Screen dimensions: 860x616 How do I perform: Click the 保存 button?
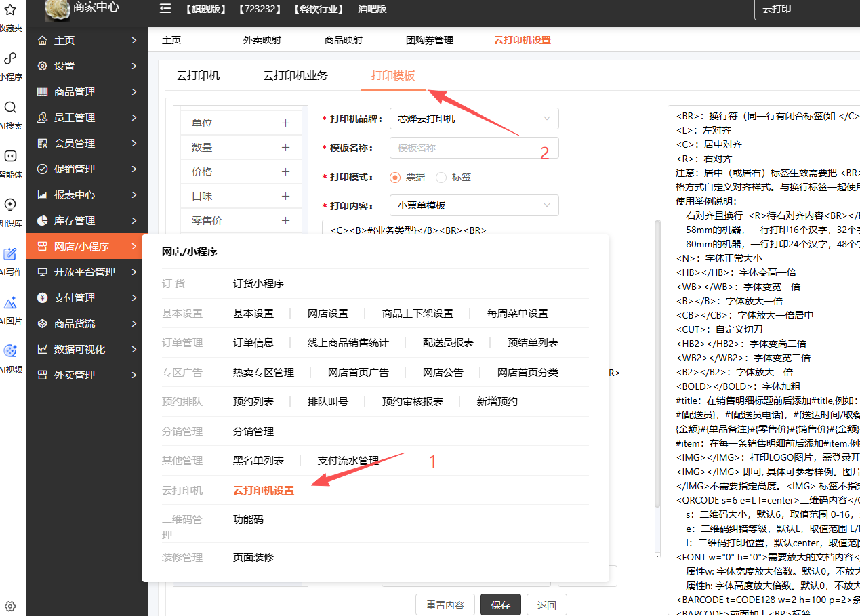point(500,605)
